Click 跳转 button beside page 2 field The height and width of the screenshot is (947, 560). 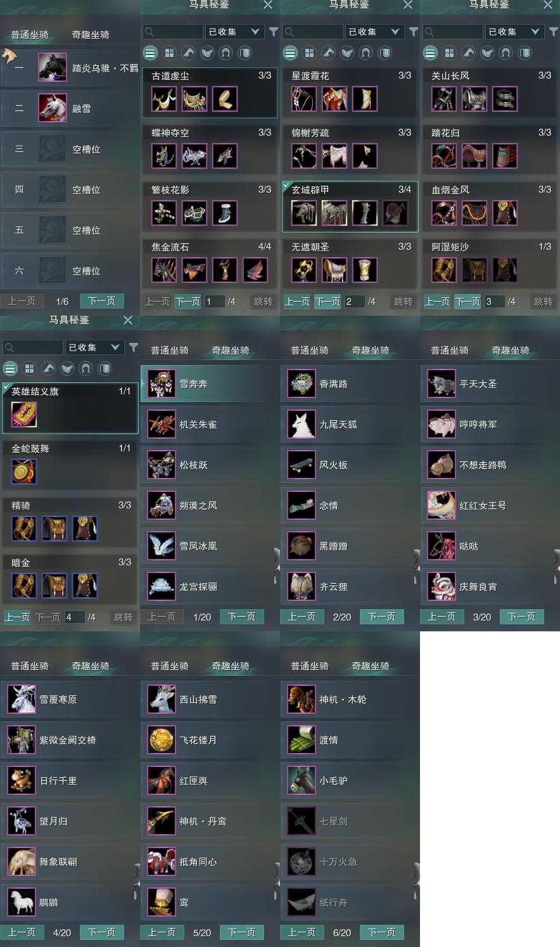pos(403,301)
